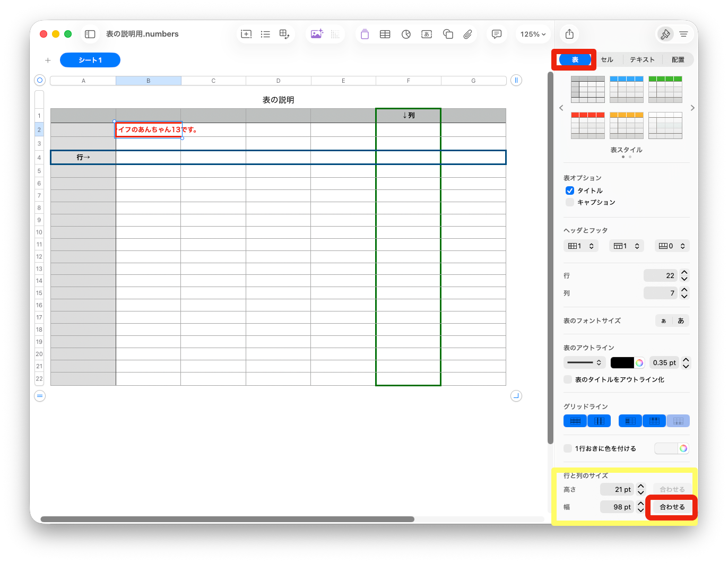
Task: Enable the キャプション checkbox
Action: point(570,202)
